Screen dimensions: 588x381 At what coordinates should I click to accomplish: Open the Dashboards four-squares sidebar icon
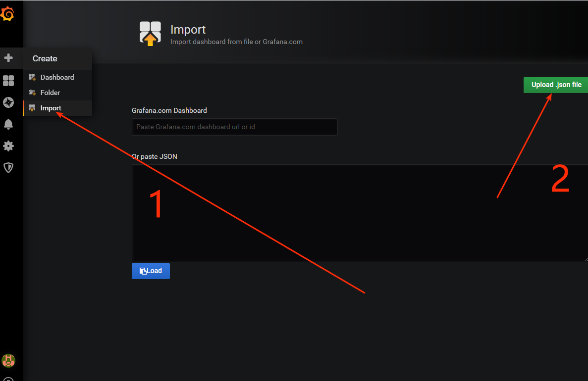point(8,81)
